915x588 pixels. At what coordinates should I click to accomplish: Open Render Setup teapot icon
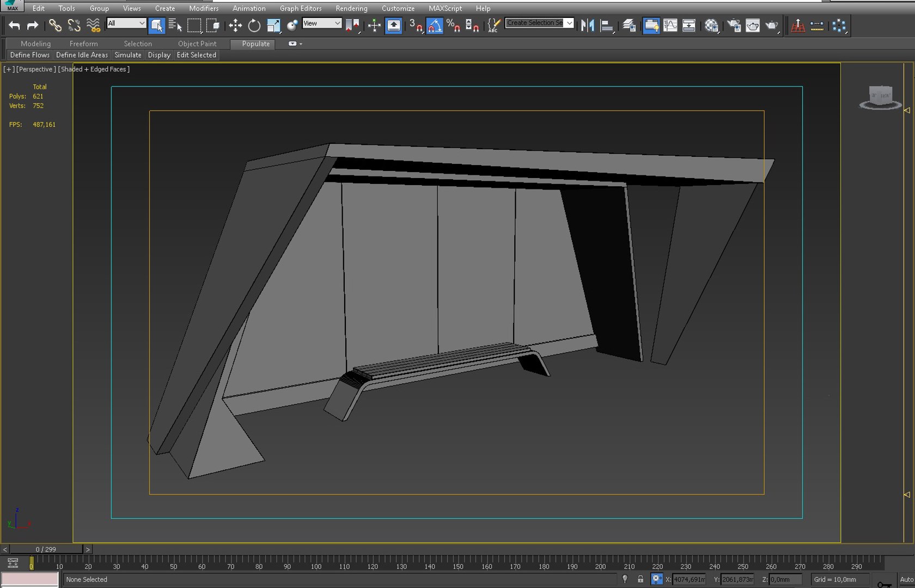pyautogui.click(x=734, y=26)
